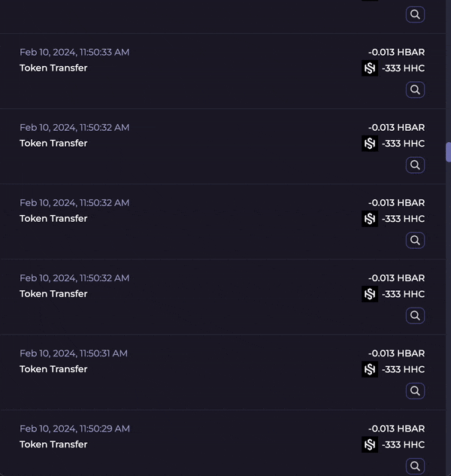Click magnifier of the middle 11:50:32 AM transfer
Image resolution: width=451 pixels, height=476 pixels.
[415, 241]
